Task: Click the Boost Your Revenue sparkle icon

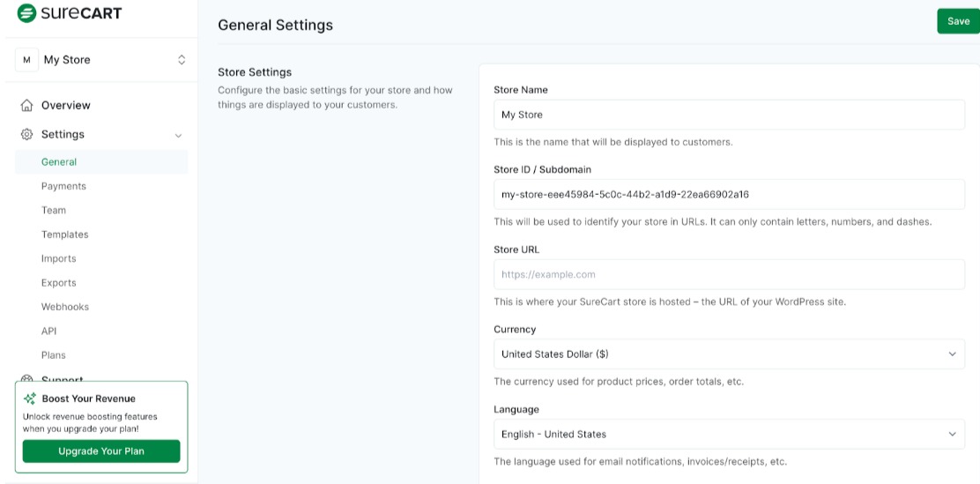Action: click(30, 398)
